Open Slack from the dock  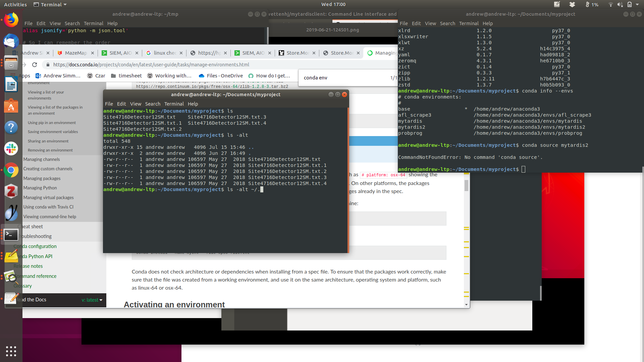(11, 148)
